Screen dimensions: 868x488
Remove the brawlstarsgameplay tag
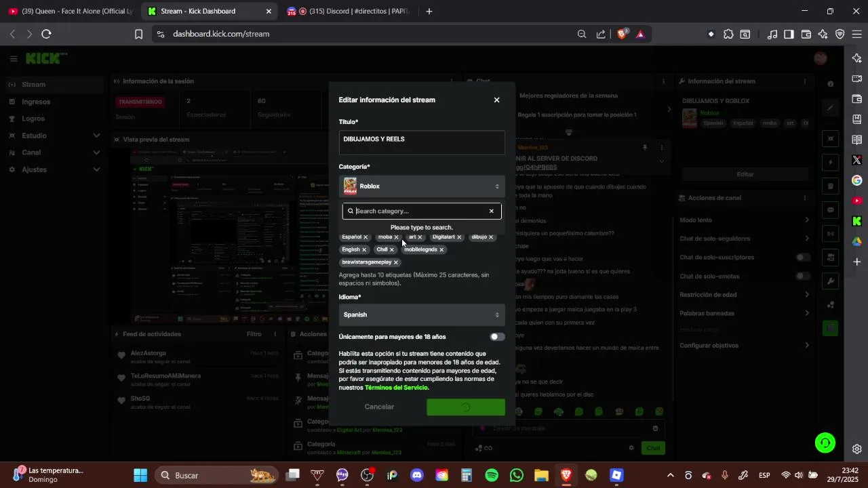(x=396, y=262)
